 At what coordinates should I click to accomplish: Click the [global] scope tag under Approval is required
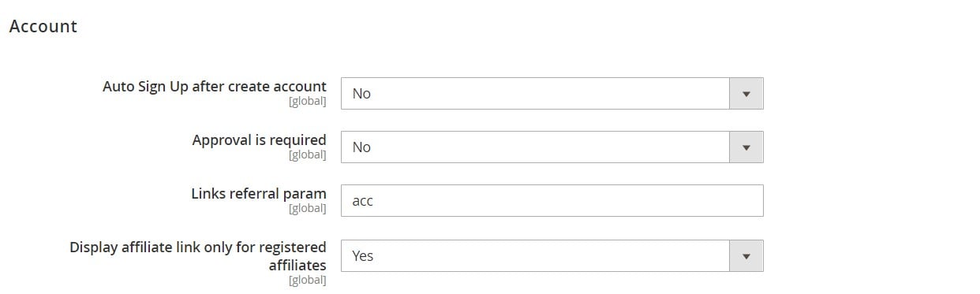(308, 155)
